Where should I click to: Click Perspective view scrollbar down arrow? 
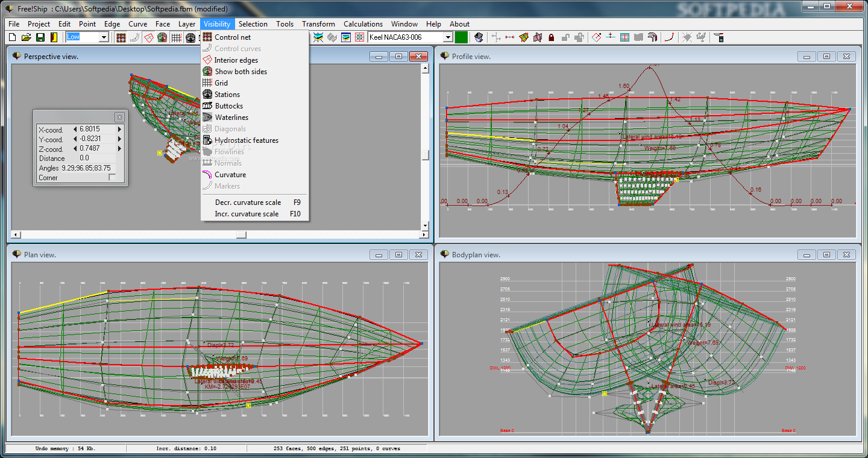click(x=425, y=226)
